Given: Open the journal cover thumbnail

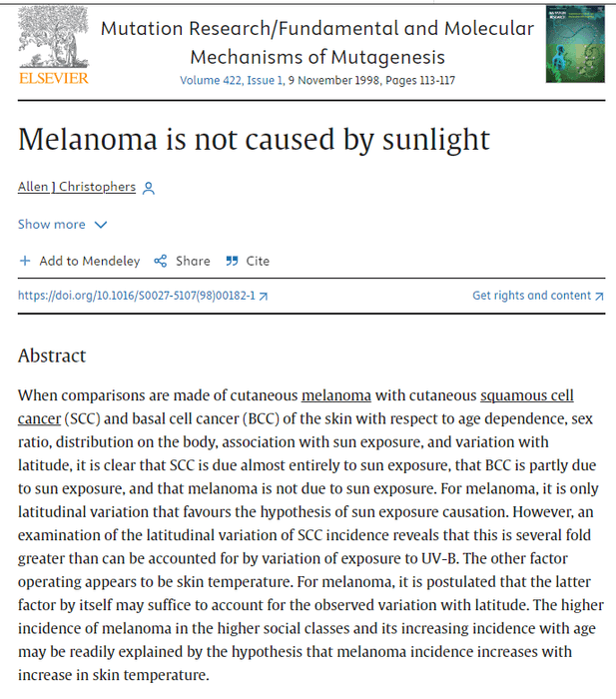Looking at the screenshot, I should (x=574, y=44).
